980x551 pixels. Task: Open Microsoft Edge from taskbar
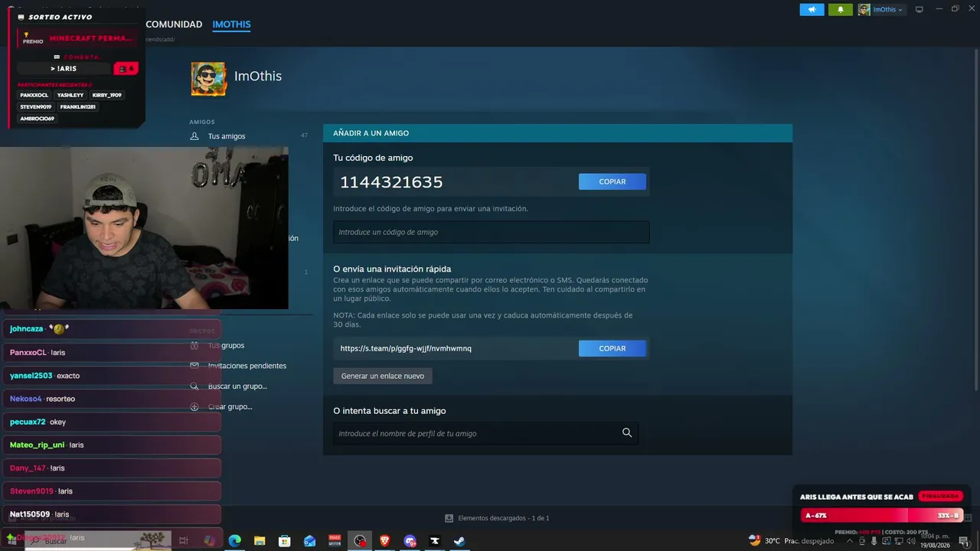coord(234,541)
